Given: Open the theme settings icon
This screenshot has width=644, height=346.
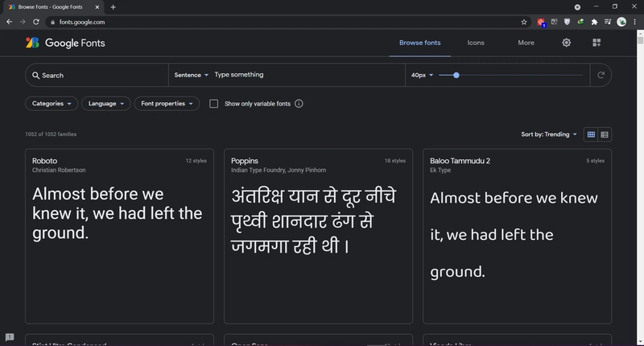Looking at the screenshot, I should (567, 43).
